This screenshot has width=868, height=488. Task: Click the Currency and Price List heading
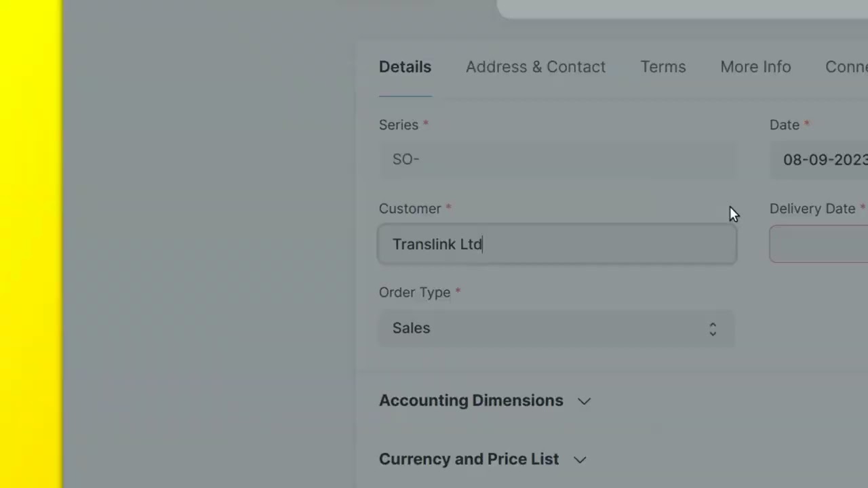469,459
